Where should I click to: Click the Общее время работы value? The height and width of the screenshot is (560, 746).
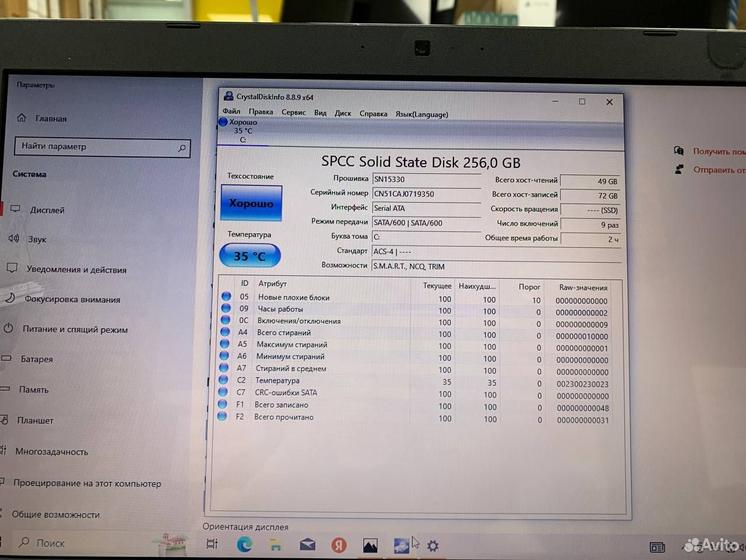click(x=590, y=239)
